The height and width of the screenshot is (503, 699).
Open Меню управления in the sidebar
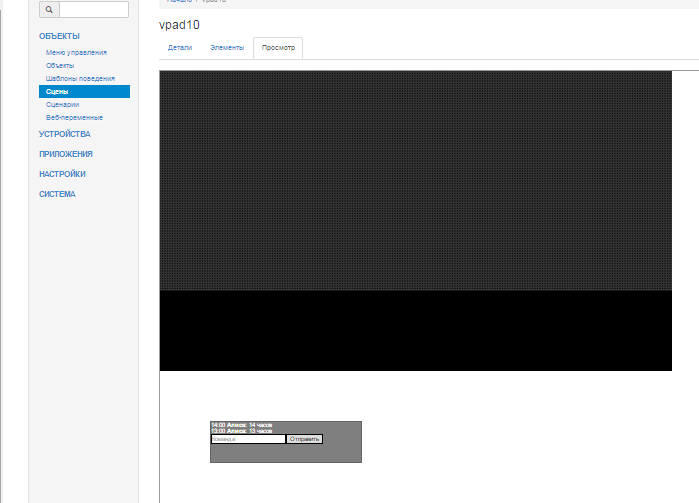point(76,52)
